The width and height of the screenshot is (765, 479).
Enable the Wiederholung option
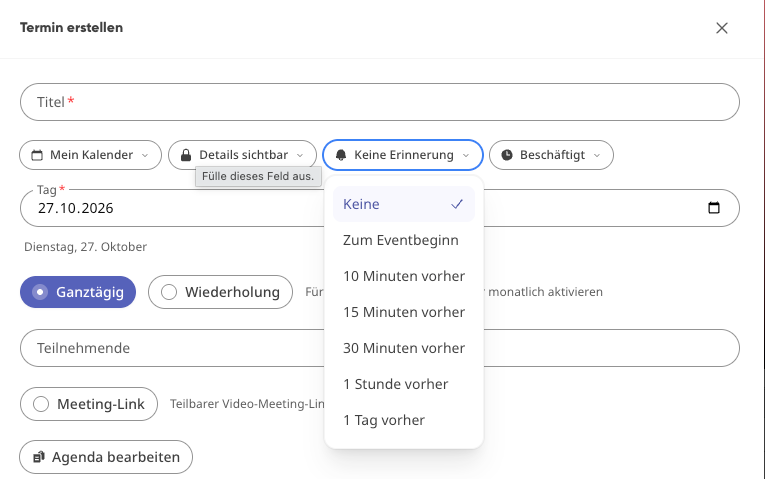(x=221, y=292)
